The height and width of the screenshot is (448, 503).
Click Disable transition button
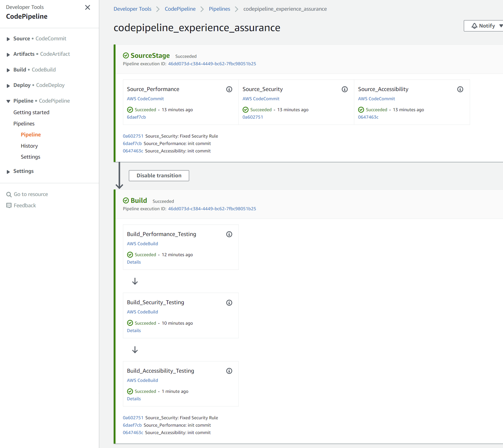[159, 176]
